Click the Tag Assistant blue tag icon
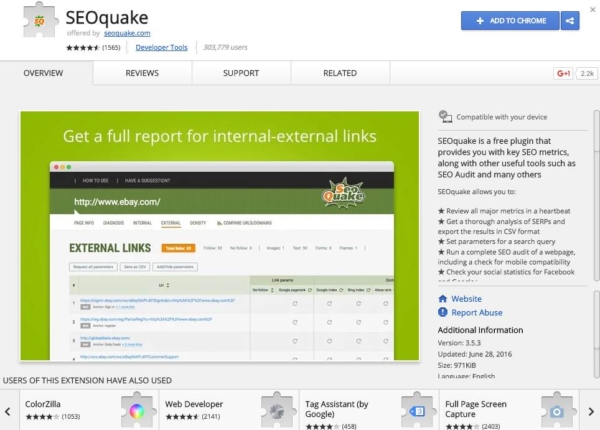Image resolution: width=600 pixels, height=430 pixels. point(417,410)
